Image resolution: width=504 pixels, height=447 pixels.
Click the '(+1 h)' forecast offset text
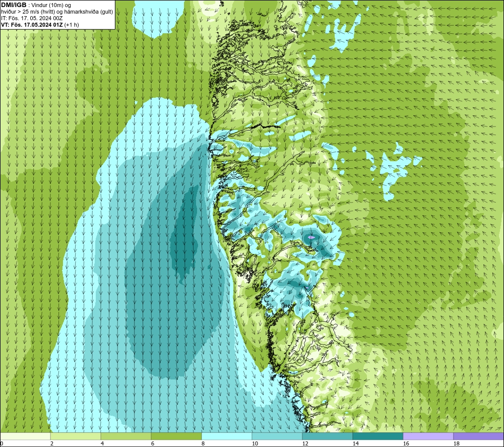pyautogui.click(x=72, y=25)
